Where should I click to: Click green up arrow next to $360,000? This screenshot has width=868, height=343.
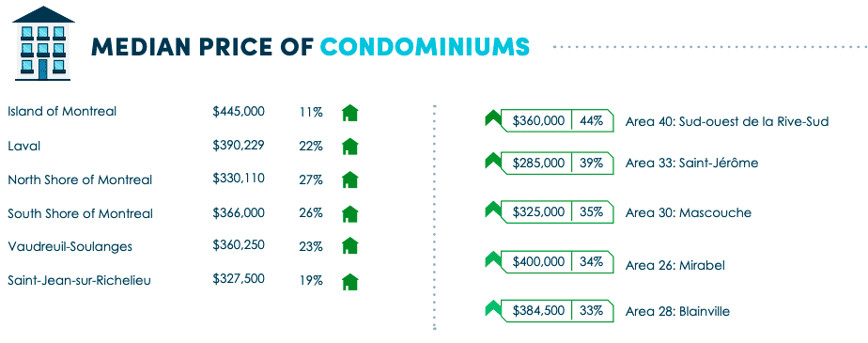492,118
